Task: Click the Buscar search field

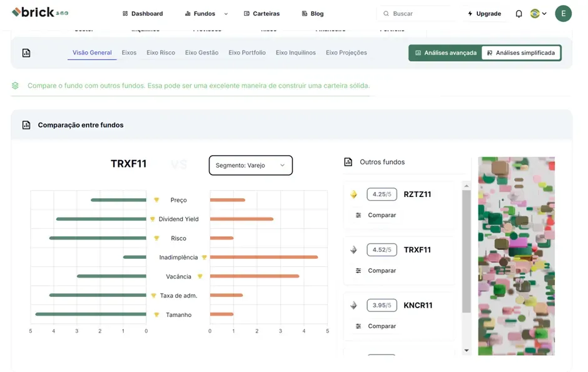Action: (419, 14)
